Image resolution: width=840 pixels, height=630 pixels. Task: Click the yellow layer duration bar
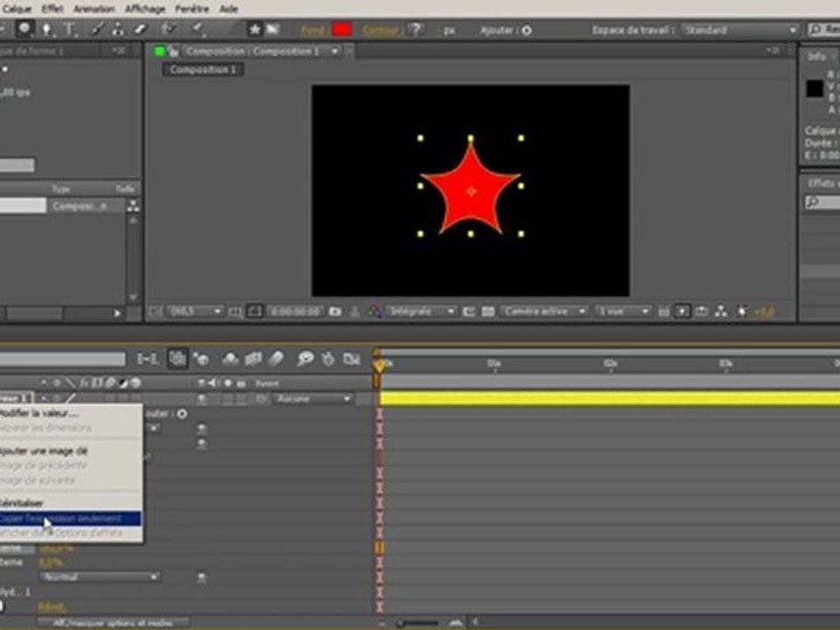click(610, 398)
